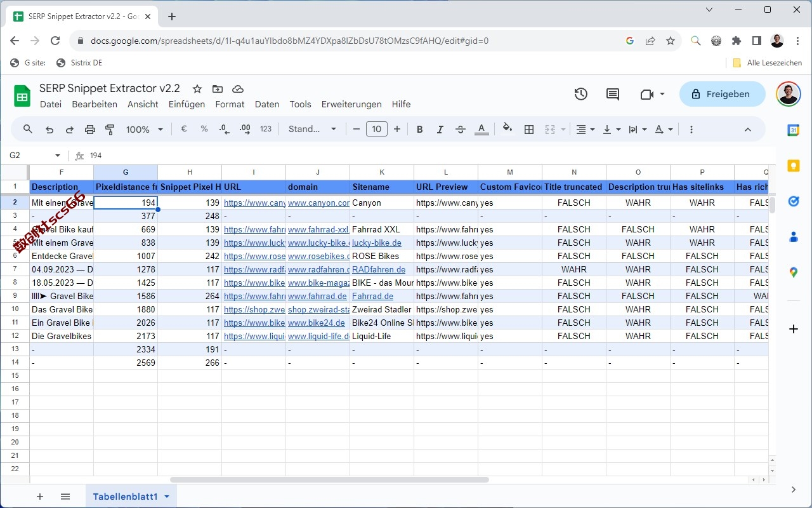Image resolution: width=812 pixels, height=508 pixels.
Task: Increase decimal places
Action: (x=245, y=129)
